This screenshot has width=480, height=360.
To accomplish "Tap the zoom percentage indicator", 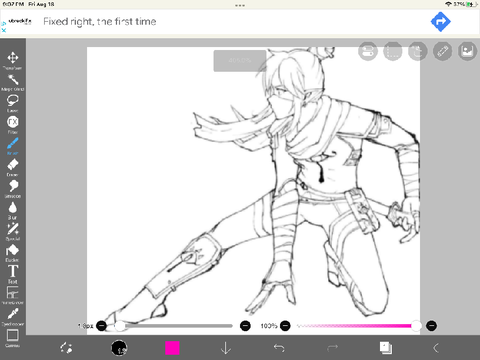I will [x=240, y=61].
